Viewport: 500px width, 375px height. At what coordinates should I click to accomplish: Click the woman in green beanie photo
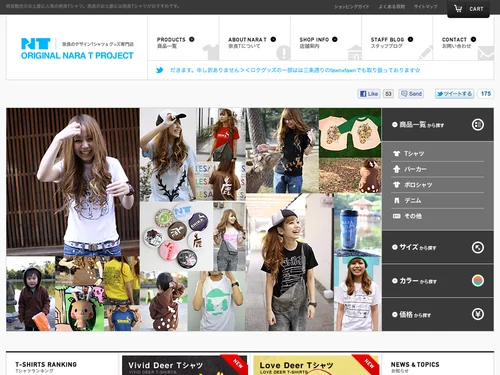click(x=357, y=294)
